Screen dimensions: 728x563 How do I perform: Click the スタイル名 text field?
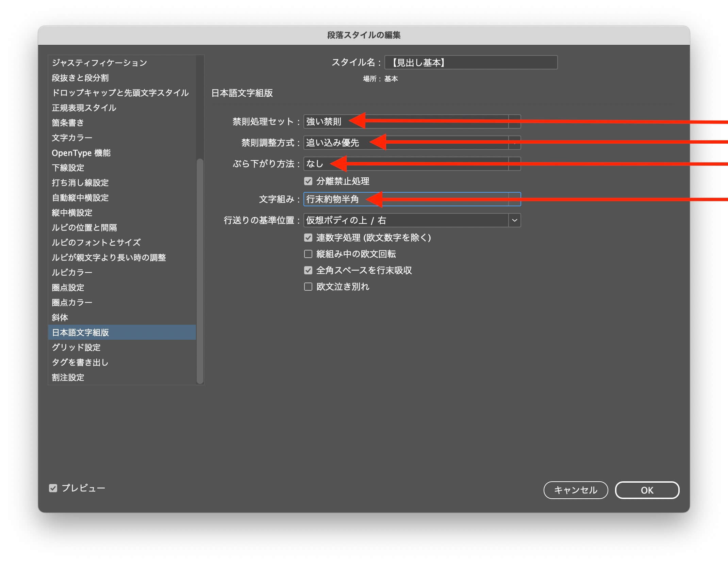tap(471, 63)
